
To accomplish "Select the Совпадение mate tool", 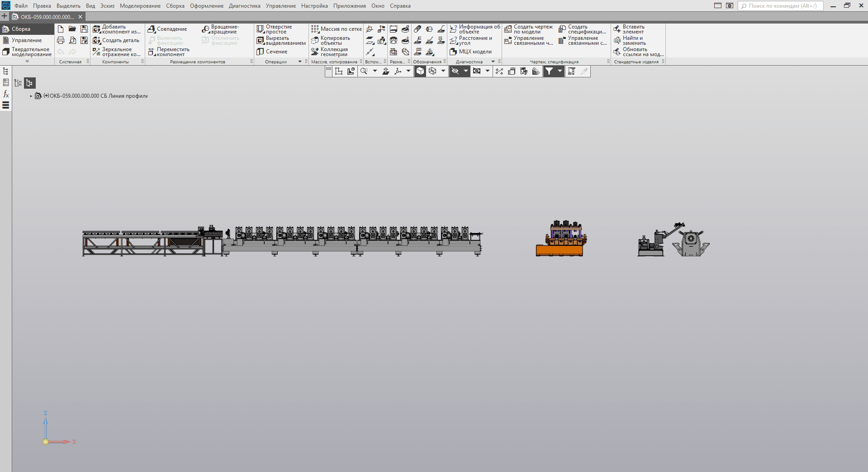I will [167, 29].
